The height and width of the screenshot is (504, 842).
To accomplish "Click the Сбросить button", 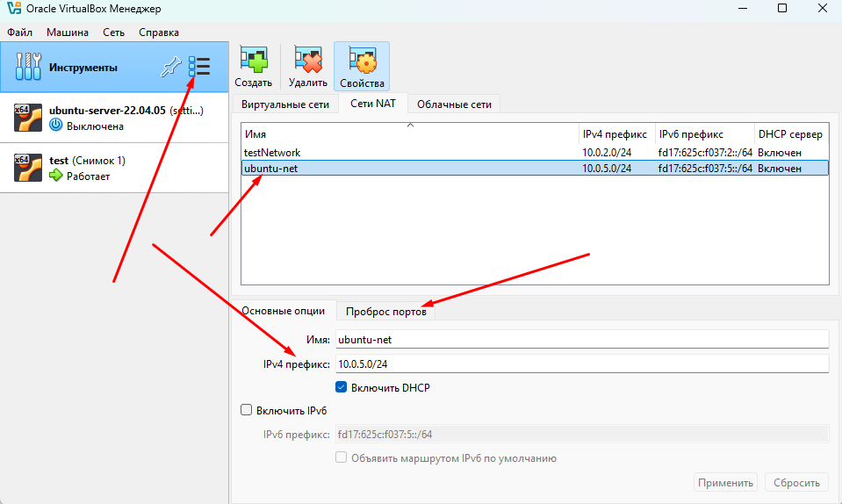I will pyautogui.click(x=797, y=483).
